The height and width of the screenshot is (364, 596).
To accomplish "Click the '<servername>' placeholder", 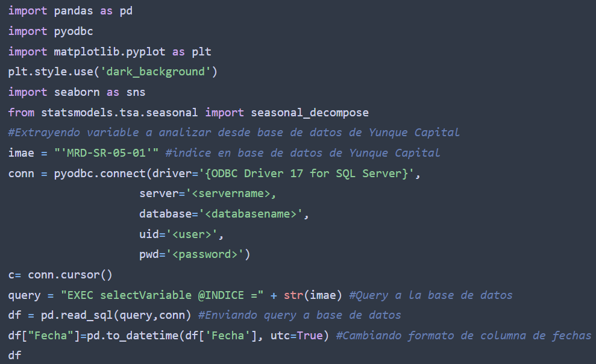I will pos(231,194).
